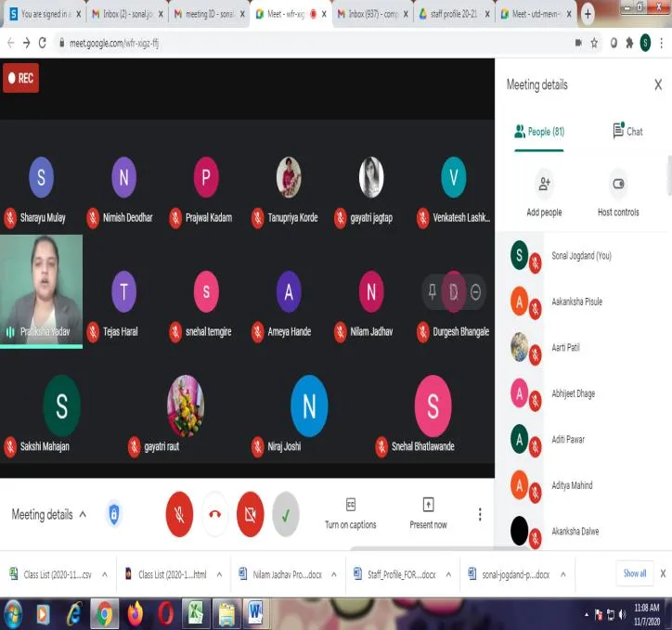Open the three-dot more options menu
The height and width of the screenshot is (630, 672).
point(480,514)
